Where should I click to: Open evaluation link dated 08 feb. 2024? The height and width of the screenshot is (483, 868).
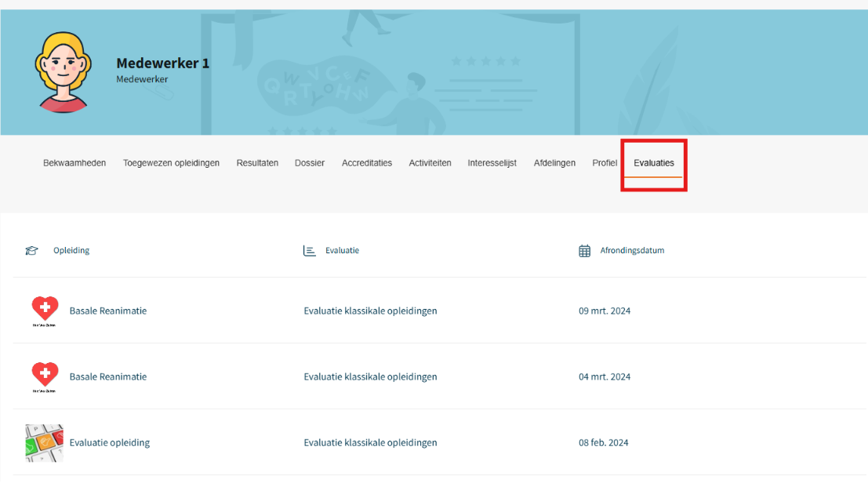370,442
